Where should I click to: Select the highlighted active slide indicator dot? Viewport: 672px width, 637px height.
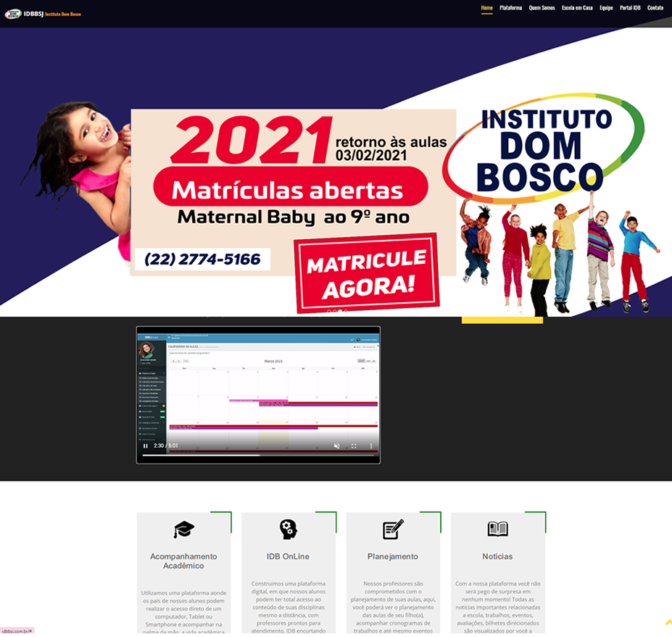pos(340,312)
